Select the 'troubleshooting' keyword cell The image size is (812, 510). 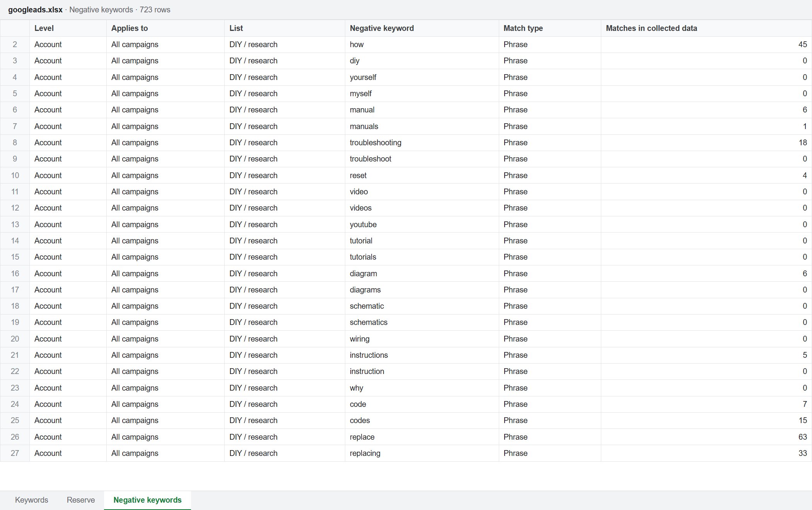click(x=422, y=143)
